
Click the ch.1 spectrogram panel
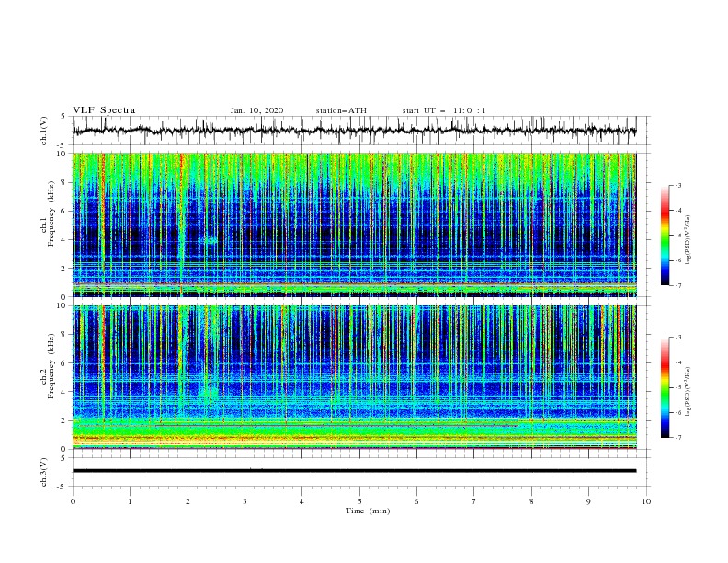coord(354,224)
